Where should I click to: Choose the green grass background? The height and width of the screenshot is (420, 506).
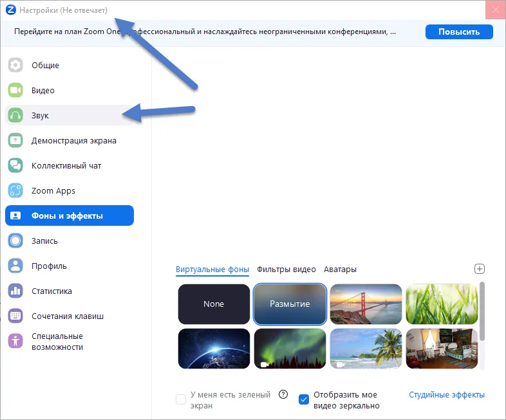tap(442, 304)
